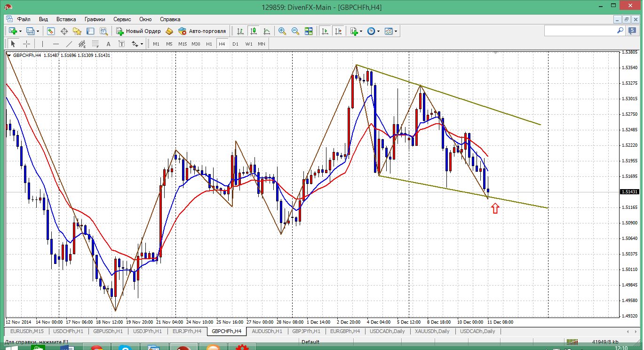Open the Periods clock icon
Viewport: 644px width, 350px height.
(371, 31)
